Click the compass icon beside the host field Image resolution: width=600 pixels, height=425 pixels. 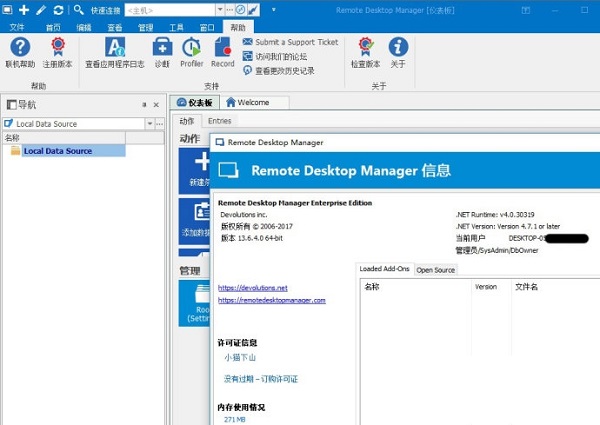(x=240, y=10)
